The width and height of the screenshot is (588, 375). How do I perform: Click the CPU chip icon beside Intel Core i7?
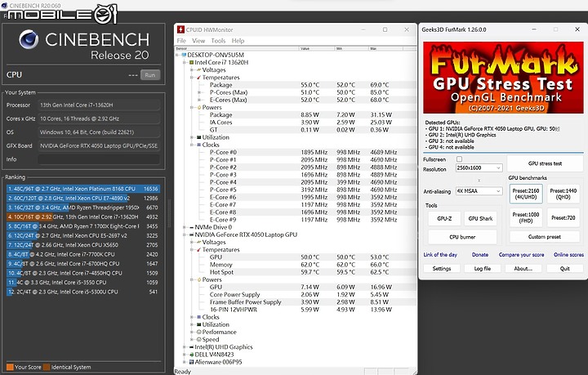[x=191, y=62]
